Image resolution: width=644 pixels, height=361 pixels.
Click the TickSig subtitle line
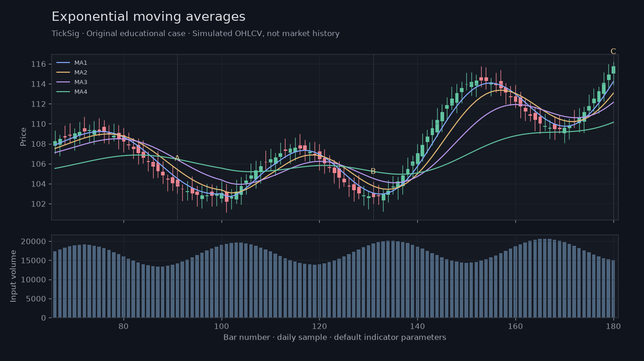[196, 34]
